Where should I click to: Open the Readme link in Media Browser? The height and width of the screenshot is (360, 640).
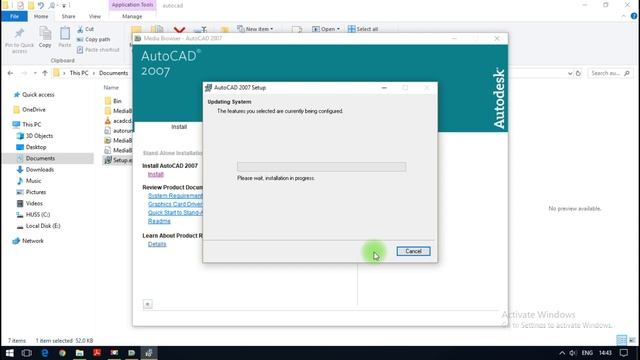[159, 221]
